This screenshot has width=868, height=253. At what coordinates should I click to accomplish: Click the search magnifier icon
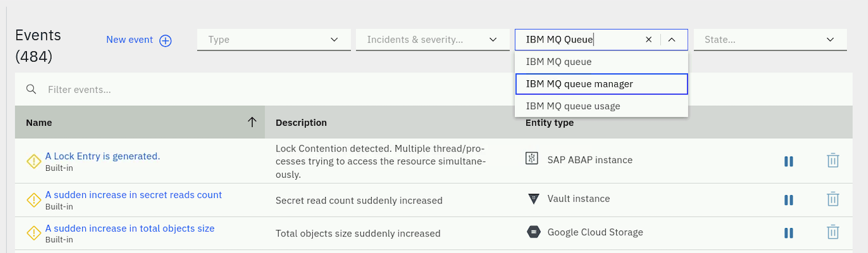tap(31, 89)
